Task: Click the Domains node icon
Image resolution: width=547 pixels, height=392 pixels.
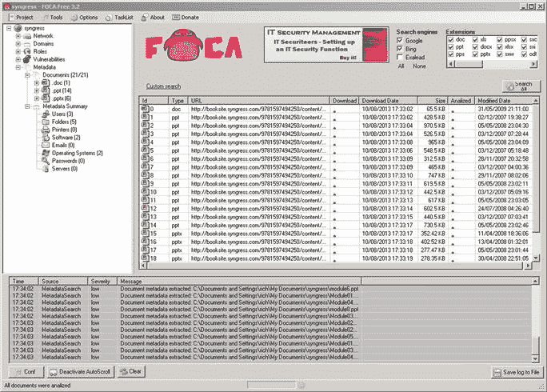Action: tap(27, 44)
